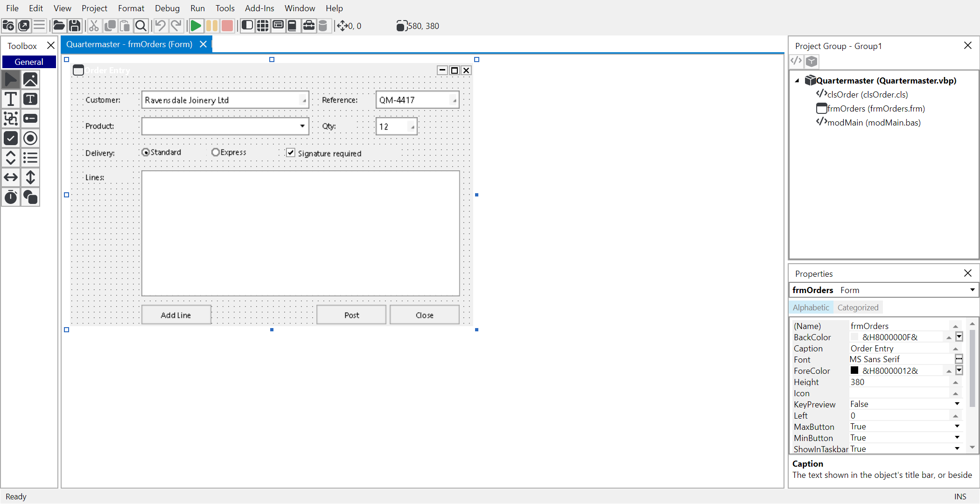The image size is (980, 504).
Task: Open the MaxButton property dropdown
Action: coord(957,427)
